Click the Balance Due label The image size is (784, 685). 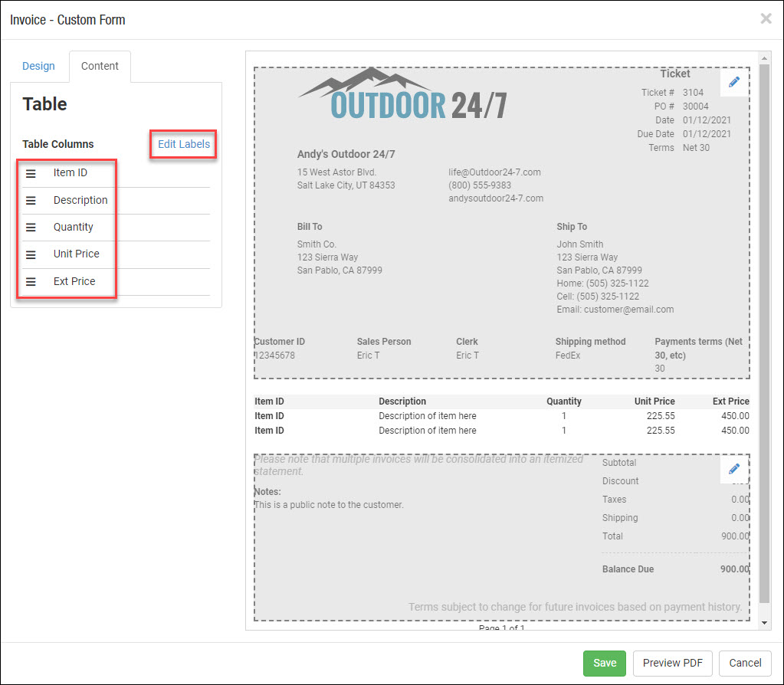(628, 569)
